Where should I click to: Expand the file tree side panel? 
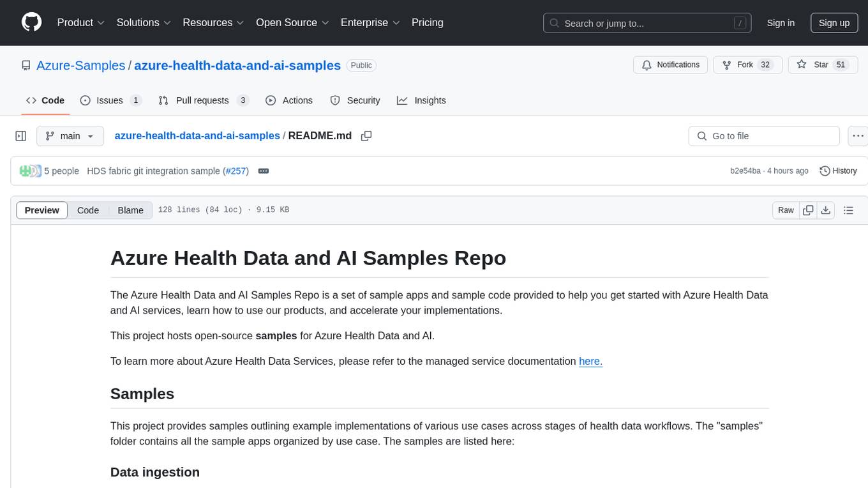click(x=21, y=136)
